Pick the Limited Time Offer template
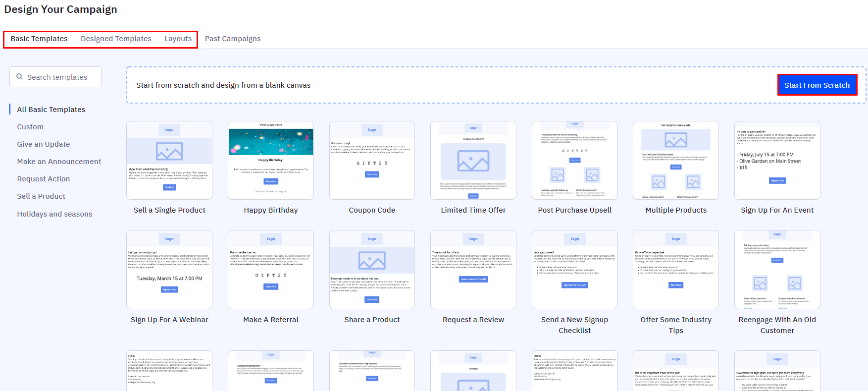Viewport: 868px width, 391px height. [473, 161]
